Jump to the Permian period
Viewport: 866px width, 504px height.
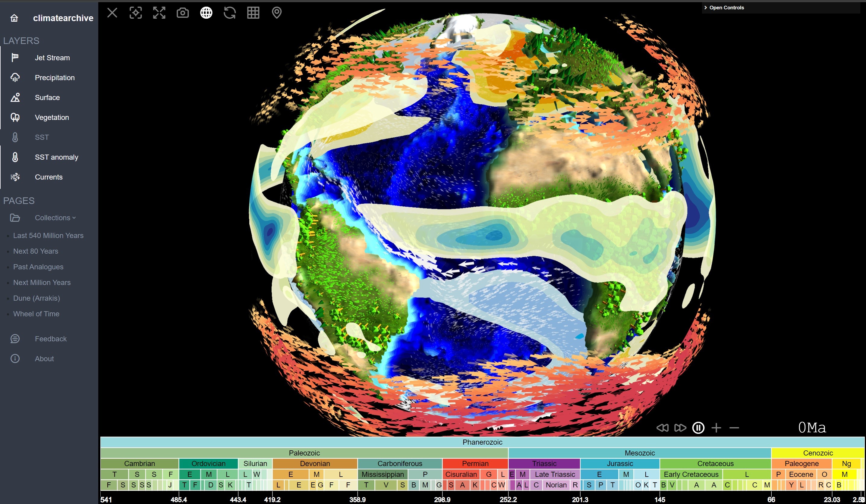coord(475,463)
